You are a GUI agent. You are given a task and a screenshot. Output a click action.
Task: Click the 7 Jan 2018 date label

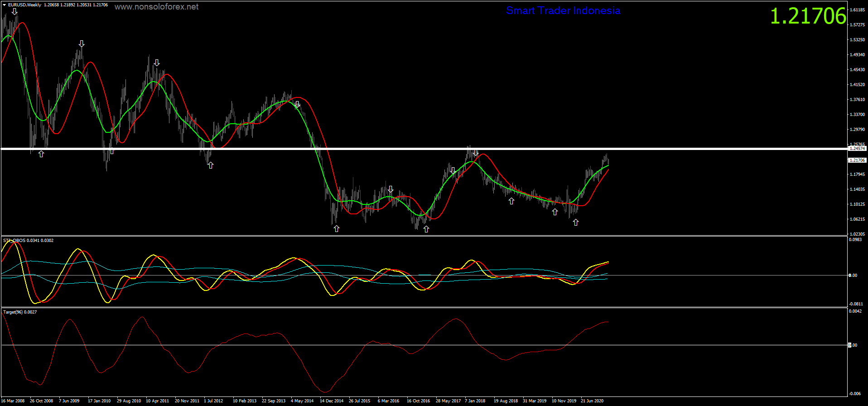475,401
